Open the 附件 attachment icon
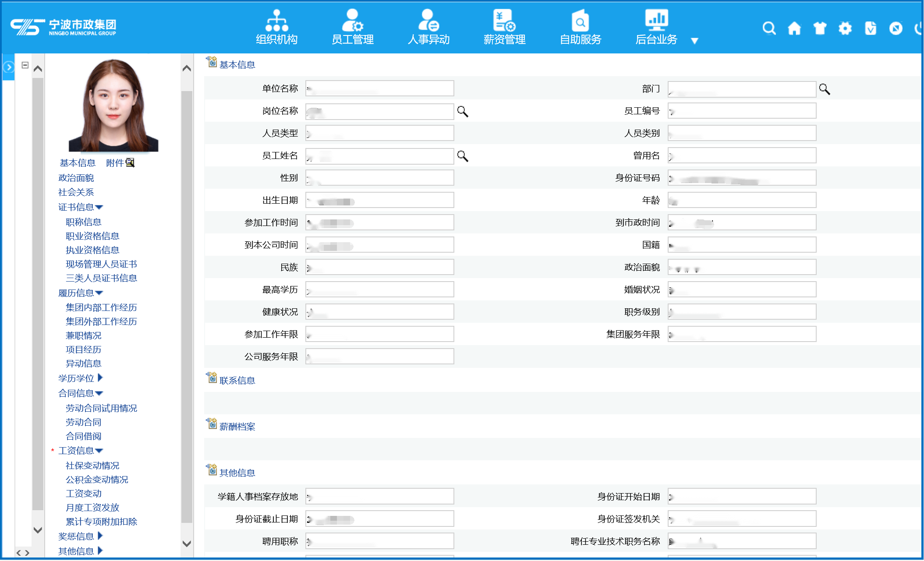This screenshot has height=561, width=924. tap(130, 163)
